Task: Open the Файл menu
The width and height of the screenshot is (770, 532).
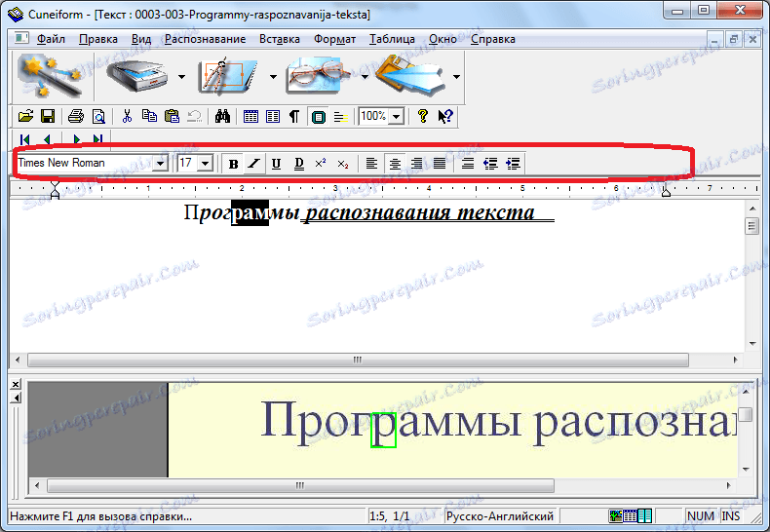Action: tap(51, 39)
